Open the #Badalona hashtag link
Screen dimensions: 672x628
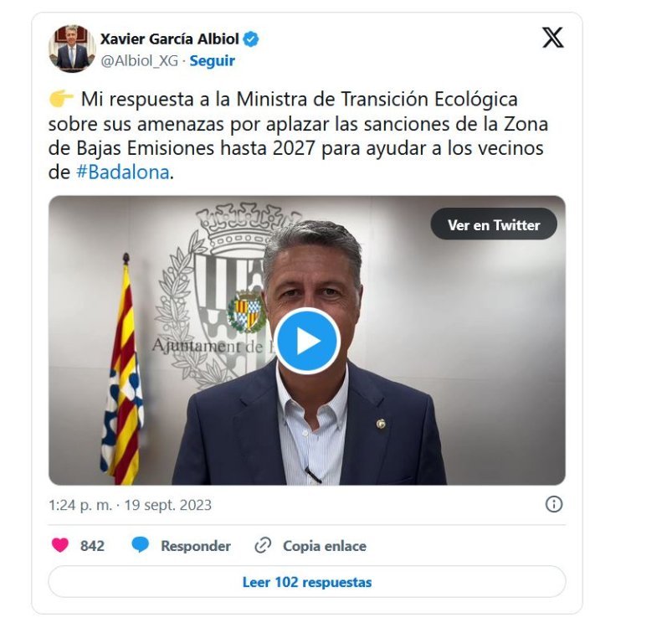pyautogui.click(x=122, y=172)
